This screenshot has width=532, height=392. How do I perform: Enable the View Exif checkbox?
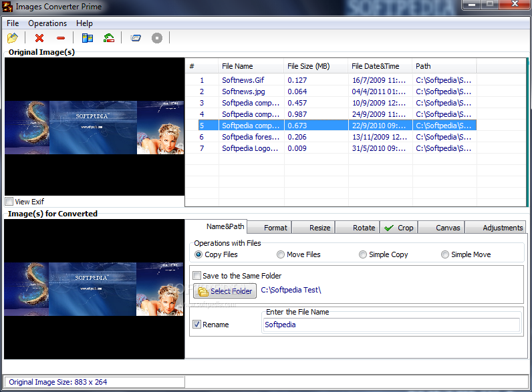pyautogui.click(x=9, y=202)
